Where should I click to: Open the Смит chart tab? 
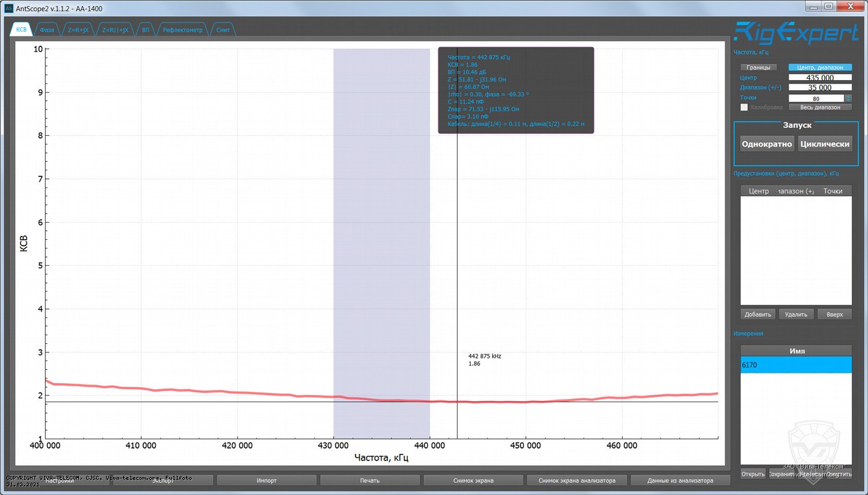click(x=223, y=30)
